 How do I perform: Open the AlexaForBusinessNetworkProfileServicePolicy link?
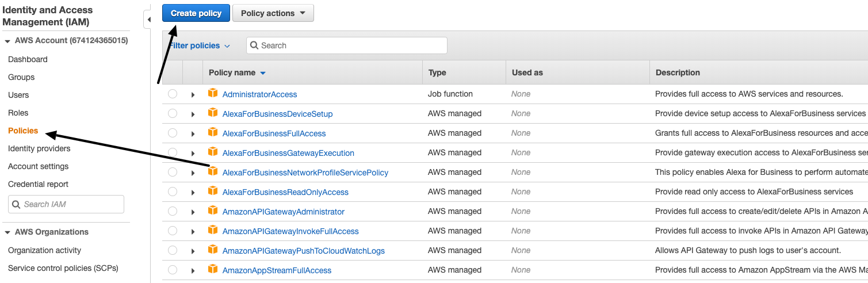tap(305, 173)
